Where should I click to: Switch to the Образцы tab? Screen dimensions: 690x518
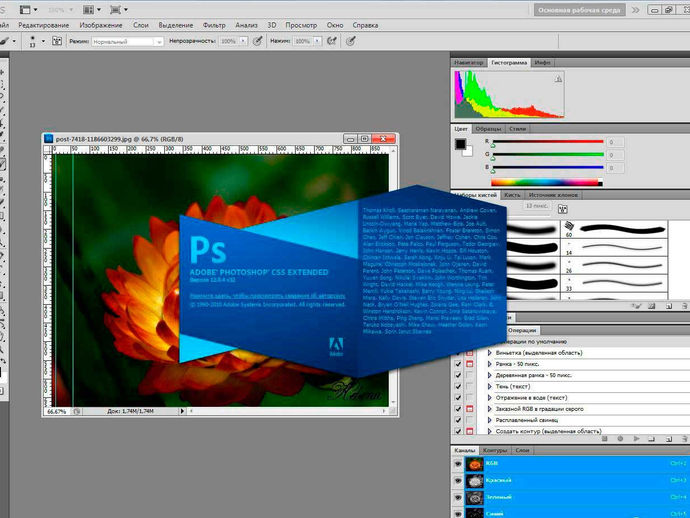tap(488, 129)
